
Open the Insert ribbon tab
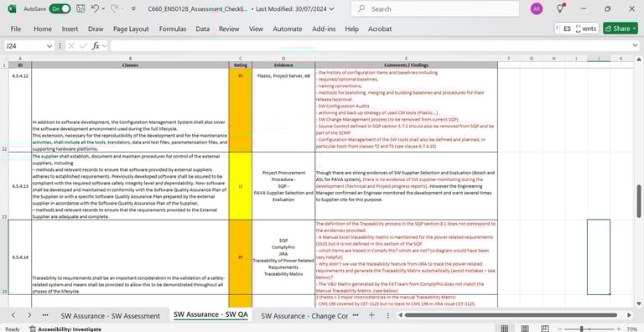70,29
